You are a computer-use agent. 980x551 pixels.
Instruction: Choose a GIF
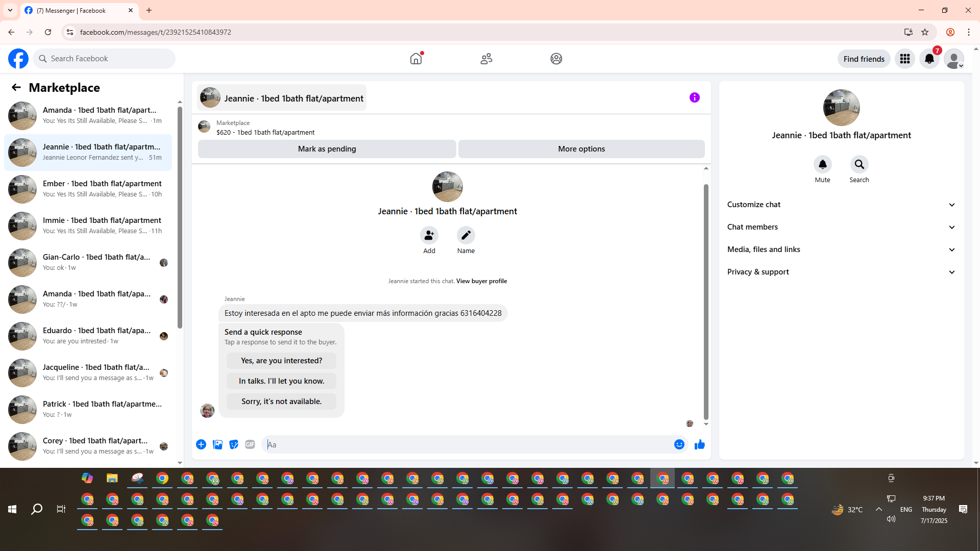point(250,444)
